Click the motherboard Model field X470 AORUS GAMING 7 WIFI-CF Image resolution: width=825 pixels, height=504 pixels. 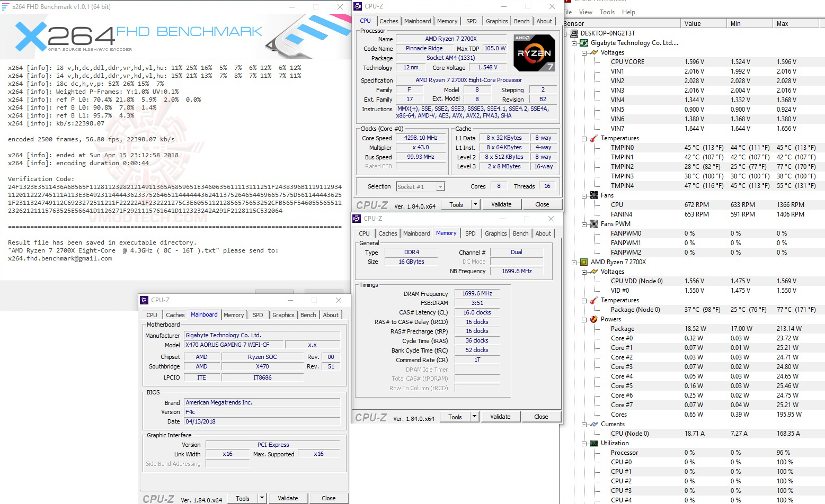[x=234, y=345]
